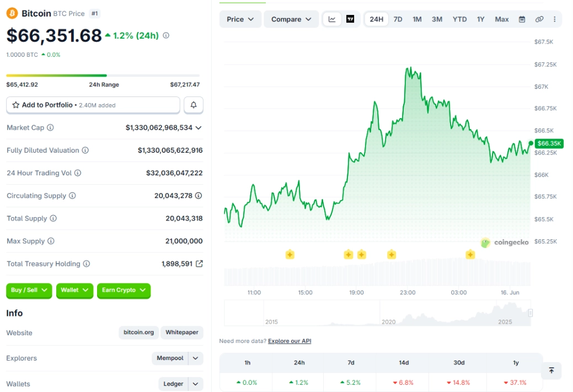Open the 24h price change info icon

pos(166,35)
